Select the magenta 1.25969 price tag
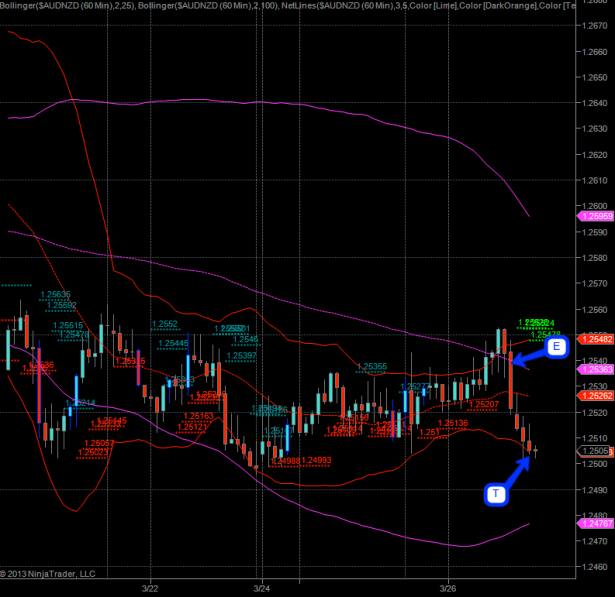Screen dimensions: 615x597 tap(596, 216)
